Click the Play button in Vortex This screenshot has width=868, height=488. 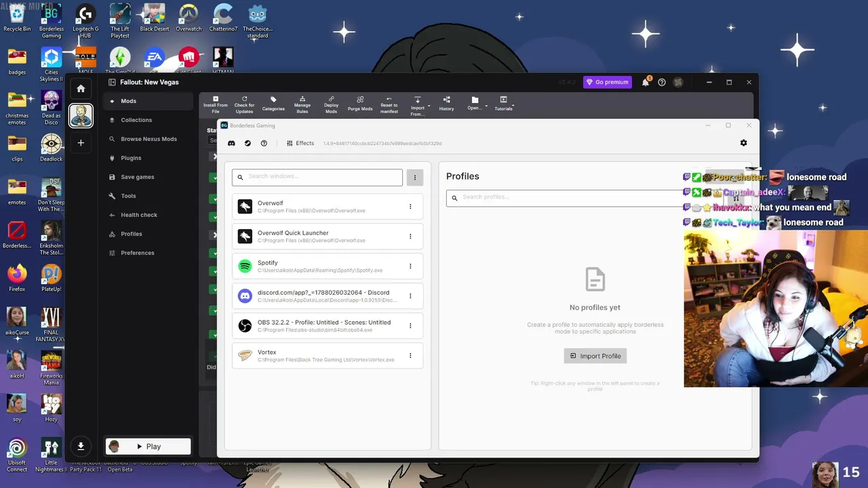coord(148,446)
